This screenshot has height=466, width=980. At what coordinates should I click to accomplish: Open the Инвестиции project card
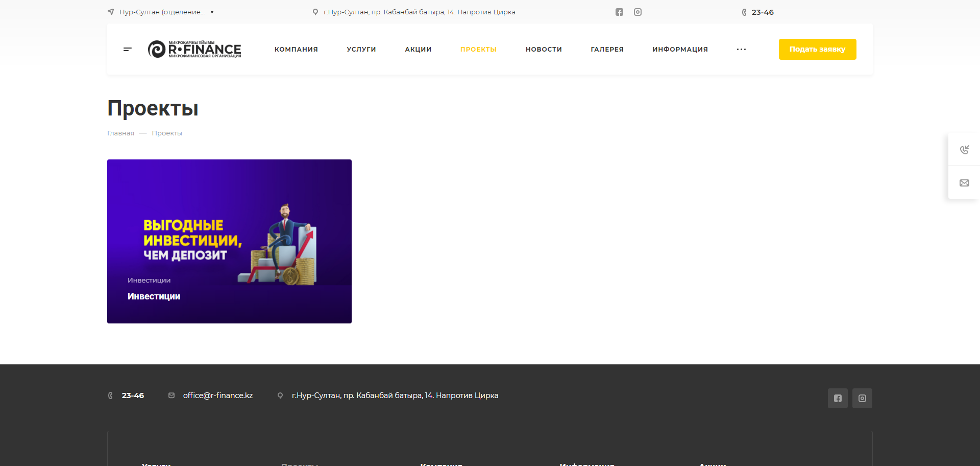coord(229,241)
